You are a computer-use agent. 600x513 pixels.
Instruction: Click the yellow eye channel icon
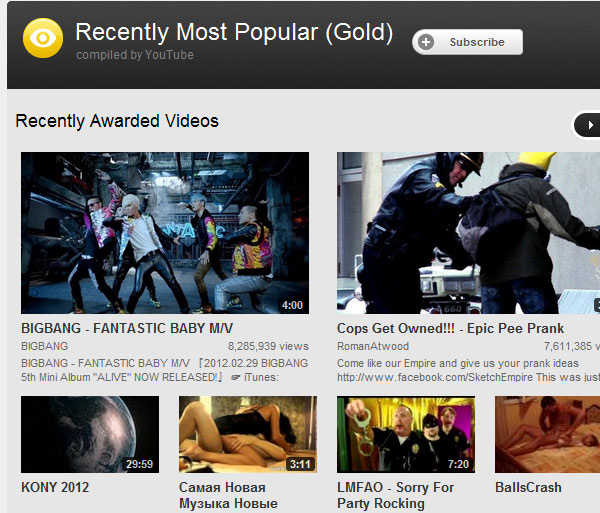43,38
